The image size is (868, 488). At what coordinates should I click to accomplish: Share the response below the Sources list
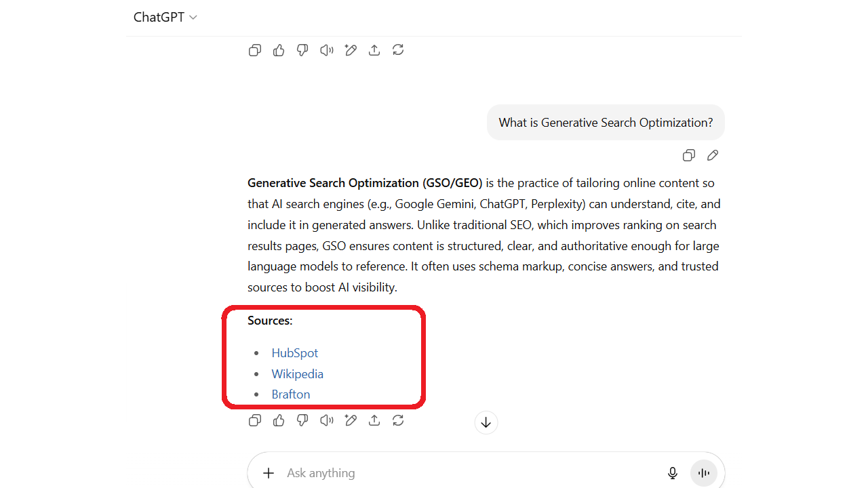pyautogui.click(x=374, y=421)
